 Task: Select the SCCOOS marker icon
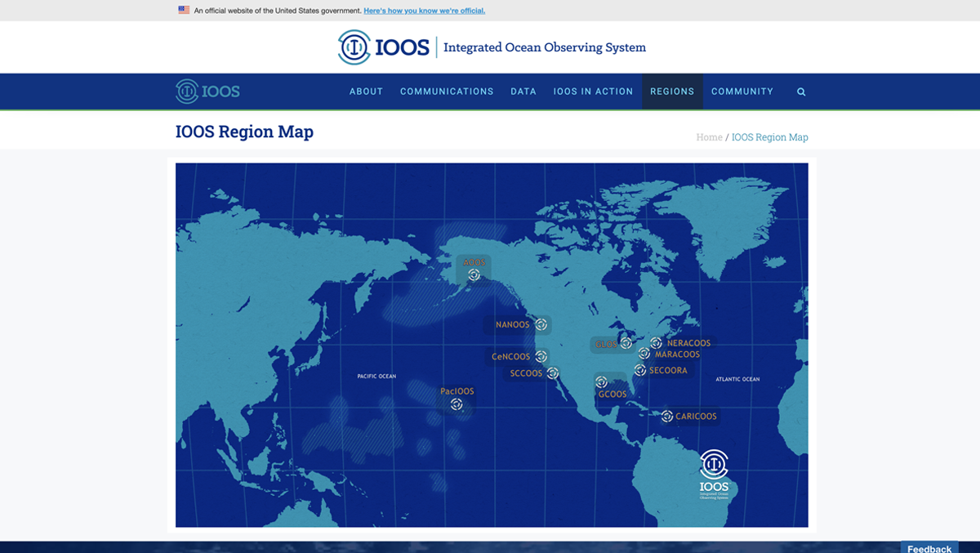coord(553,373)
